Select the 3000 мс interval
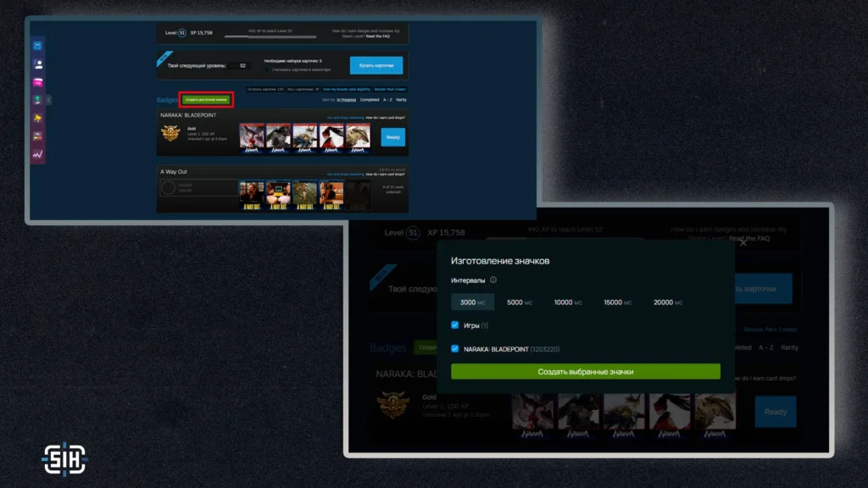868x488 pixels. click(x=472, y=302)
